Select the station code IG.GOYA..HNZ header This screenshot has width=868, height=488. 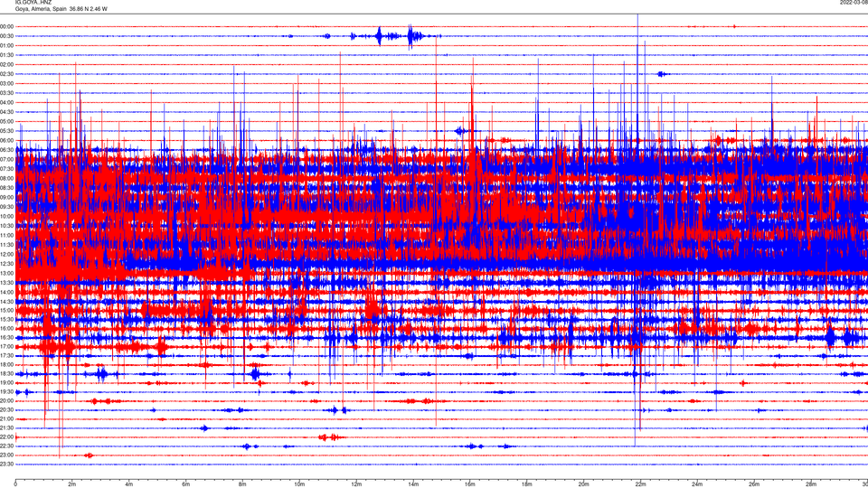[x=33, y=2]
